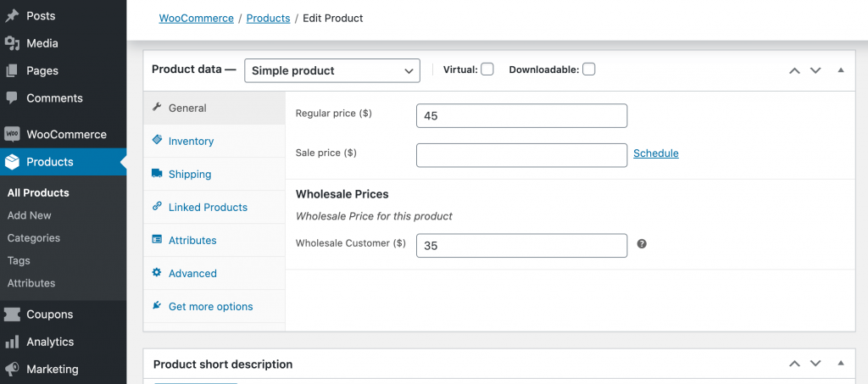Viewport: 868px width, 384px height.
Task: Click the Products box icon
Action: point(12,162)
